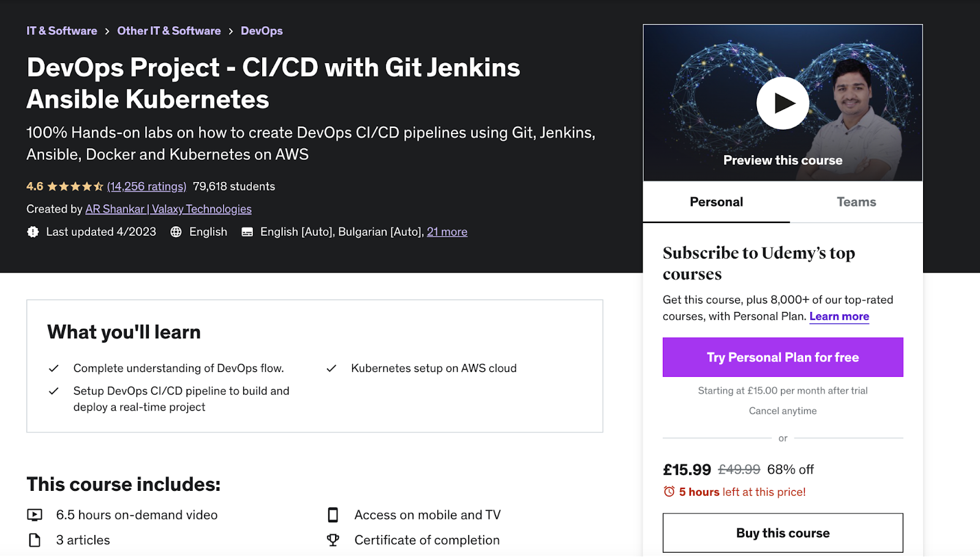
Task: Open IT & Software breadcrumb category
Action: click(x=62, y=31)
